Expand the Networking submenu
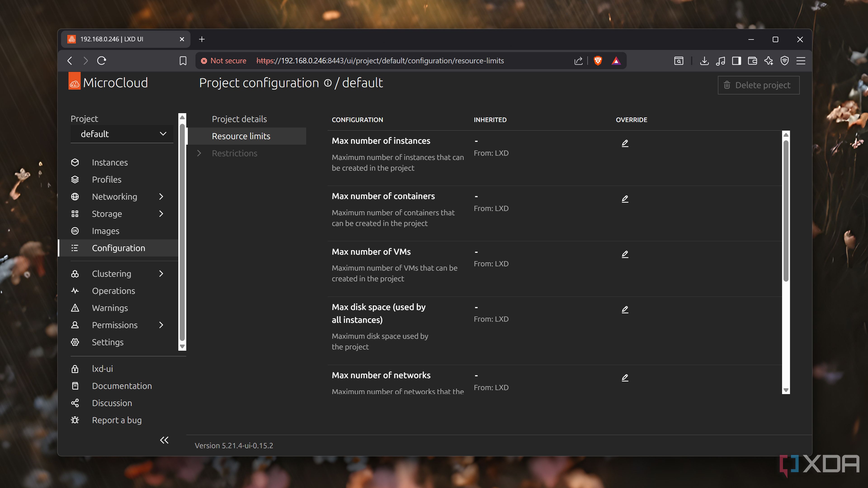This screenshot has height=488, width=868. [161, 197]
